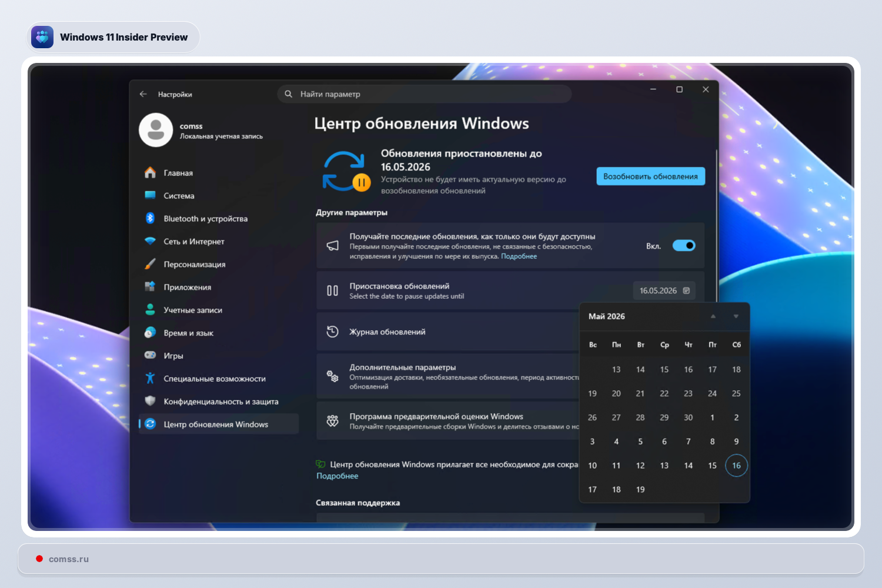Open the Май 2026 month selector
The image size is (882, 588).
[x=605, y=316]
